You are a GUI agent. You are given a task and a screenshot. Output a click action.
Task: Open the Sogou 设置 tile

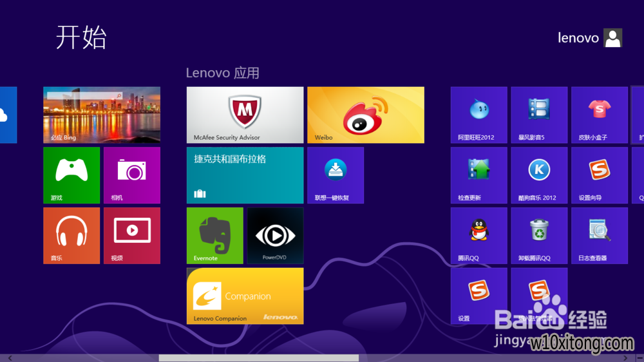[479, 296]
